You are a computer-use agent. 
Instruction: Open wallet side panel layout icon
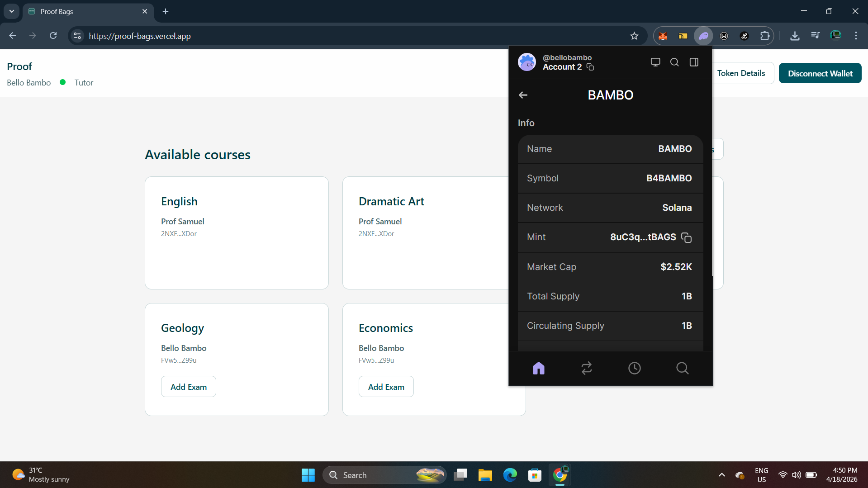694,62
